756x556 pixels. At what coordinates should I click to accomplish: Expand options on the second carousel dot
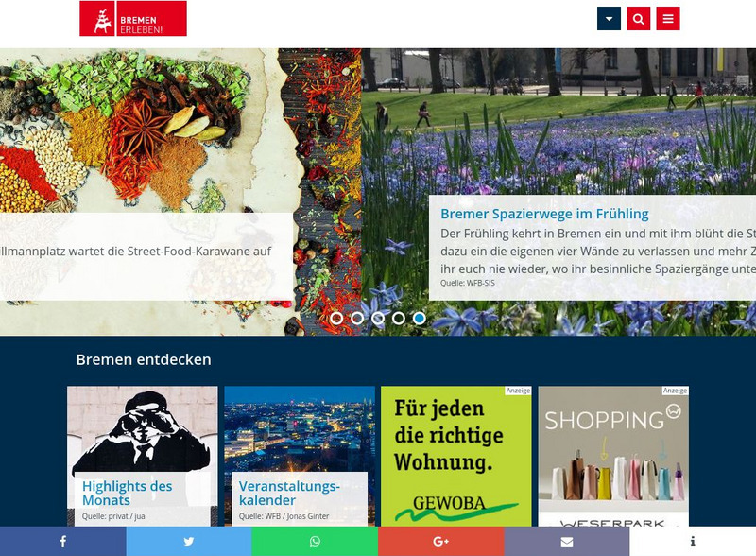coord(356,319)
